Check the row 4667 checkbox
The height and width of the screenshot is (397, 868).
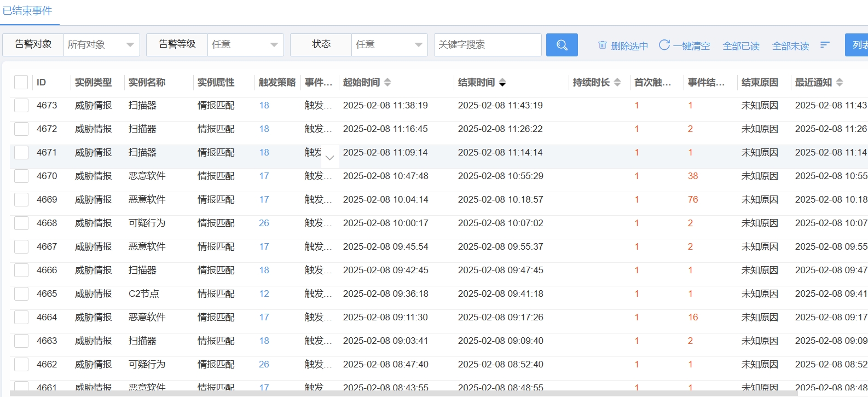pyautogui.click(x=21, y=246)
